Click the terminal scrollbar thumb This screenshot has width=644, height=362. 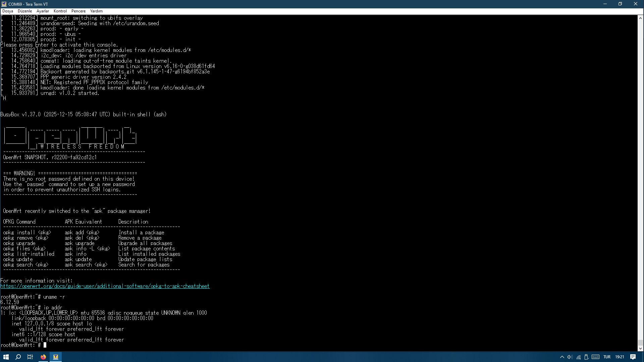640,343
